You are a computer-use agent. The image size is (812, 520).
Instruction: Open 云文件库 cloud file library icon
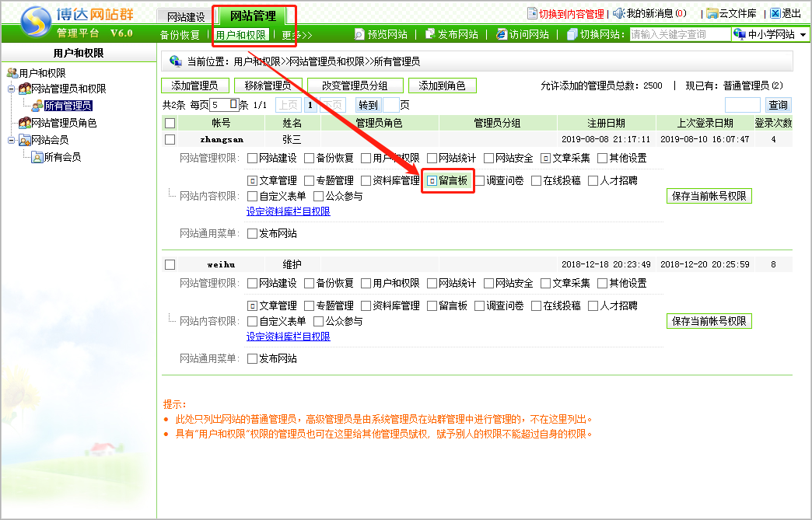[712, 13]
